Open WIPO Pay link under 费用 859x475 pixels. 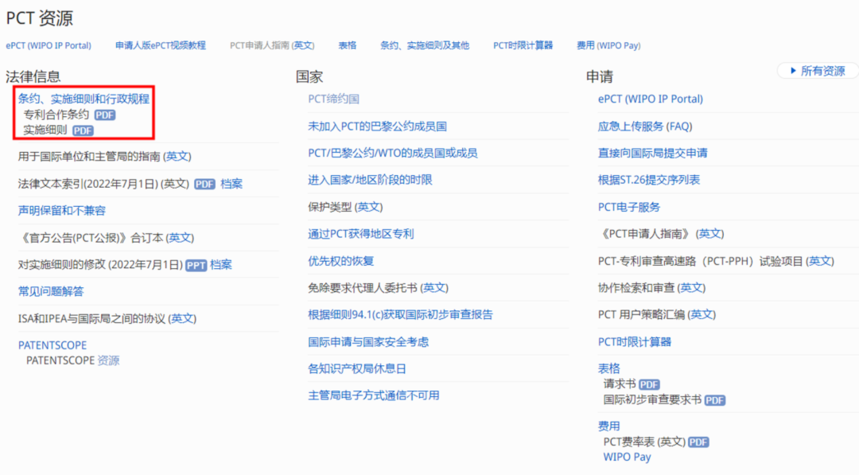click(x=627, y=457)
